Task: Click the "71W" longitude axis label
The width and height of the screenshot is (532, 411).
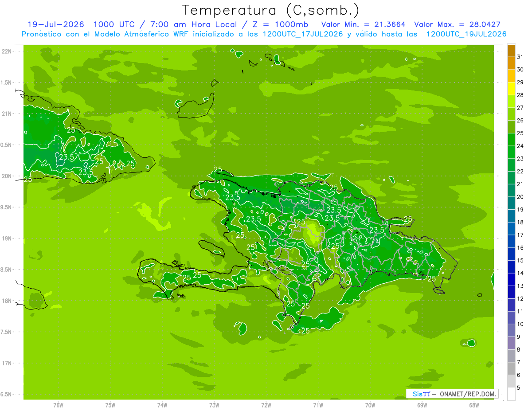Action: (x=318, y=405)
